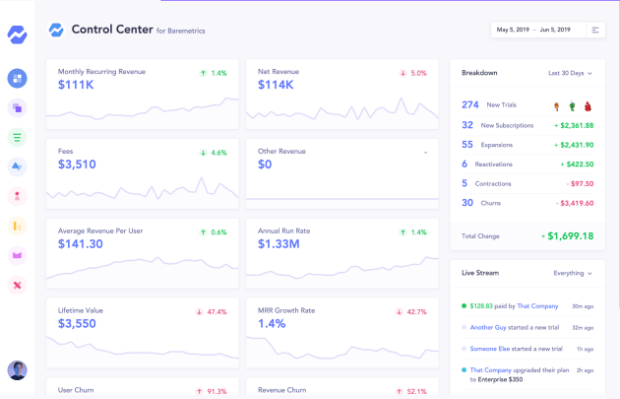
Task: Click the +$2,431.90 Expansions amount
Action: 574,145
